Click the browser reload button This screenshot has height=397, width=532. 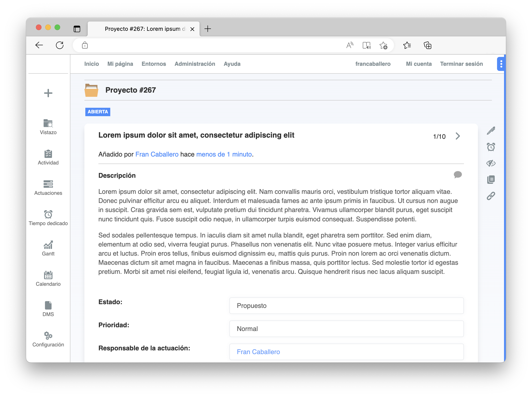point(60,45)
